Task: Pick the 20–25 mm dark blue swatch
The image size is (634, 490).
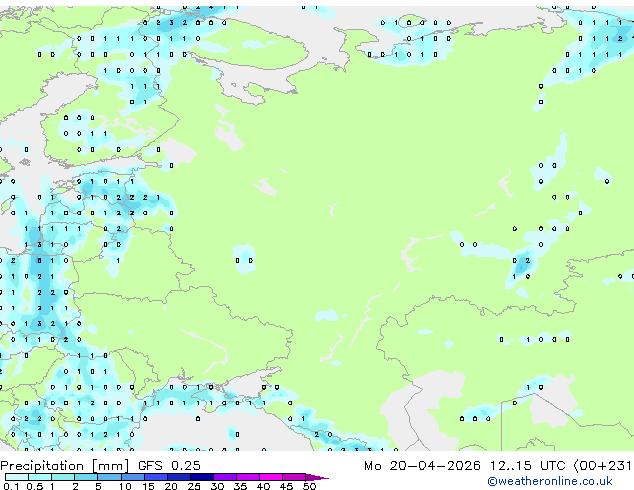Action: [178, 477]
